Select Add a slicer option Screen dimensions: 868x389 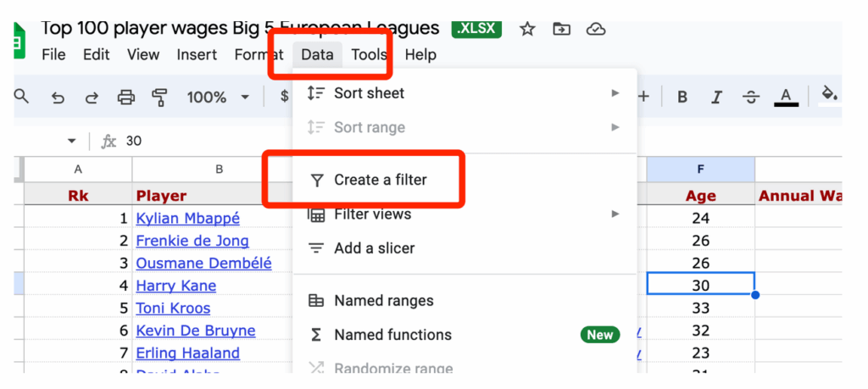click(x=374, y=249)
